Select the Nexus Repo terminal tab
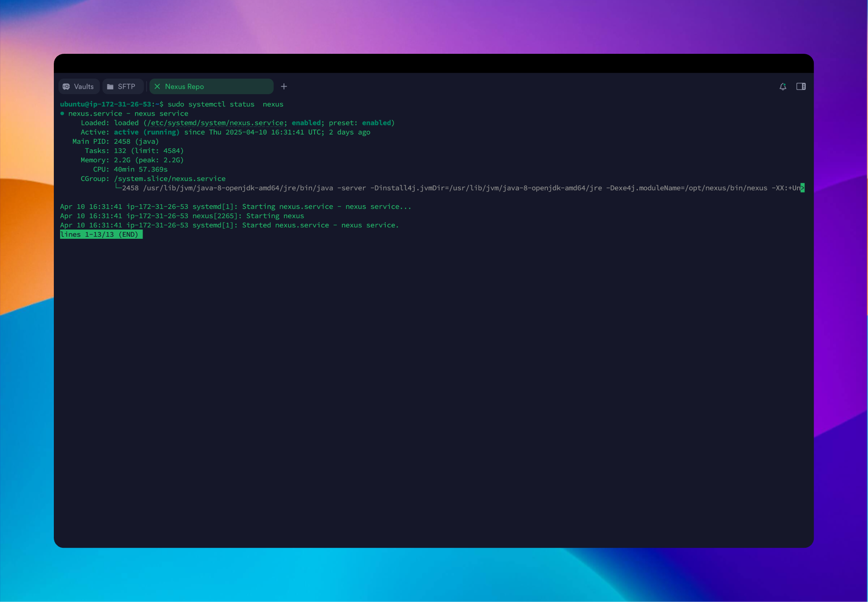Viewport: 868px width, 602px height. (212, 87)
